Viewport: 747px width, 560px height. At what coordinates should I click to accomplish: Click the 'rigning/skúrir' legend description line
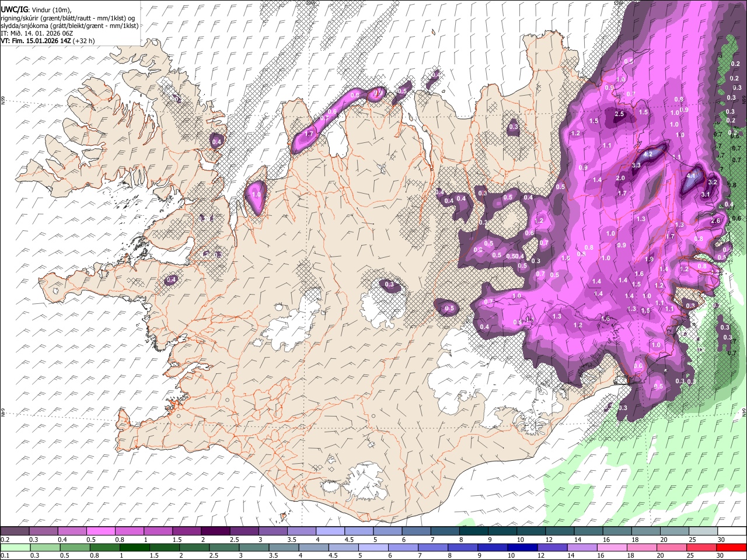[x=68, y=18]
